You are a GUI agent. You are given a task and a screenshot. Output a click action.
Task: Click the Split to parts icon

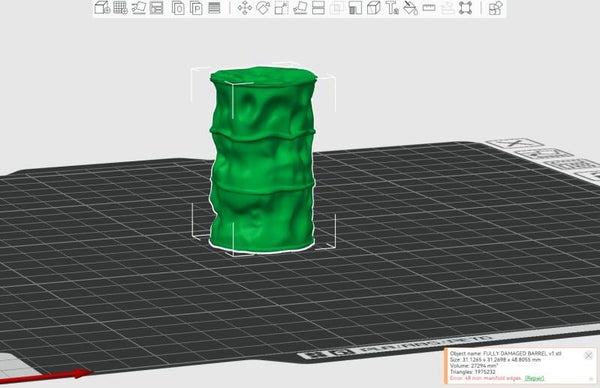pyautogui.click(x=196, y=8)
